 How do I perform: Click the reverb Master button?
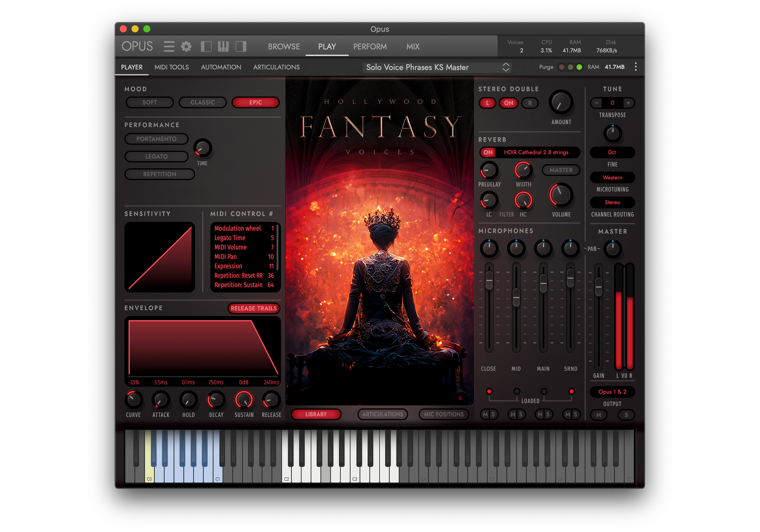[561, 170]
